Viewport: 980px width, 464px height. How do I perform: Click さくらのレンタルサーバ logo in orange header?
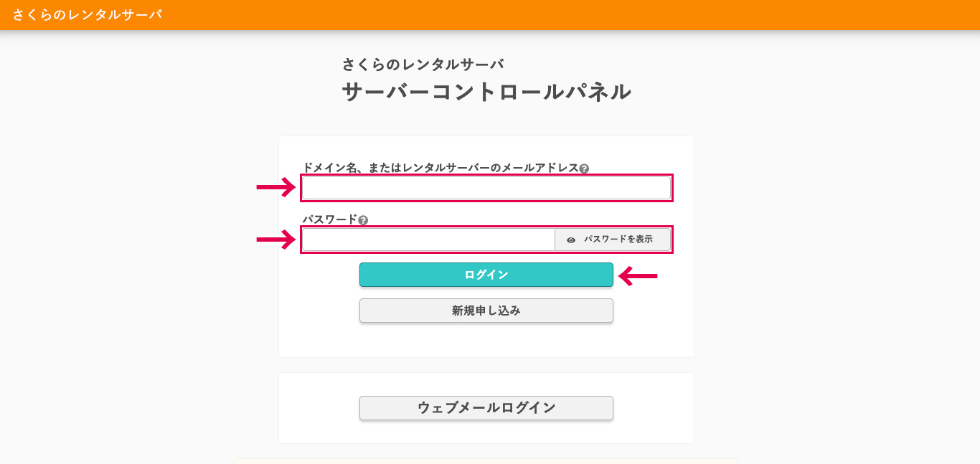[87, 14]
